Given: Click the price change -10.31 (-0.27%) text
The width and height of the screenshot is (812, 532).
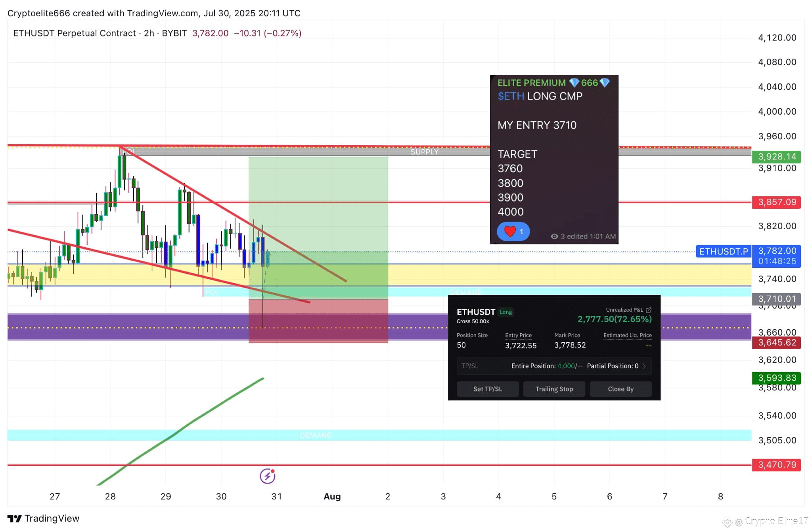Looking at the screenshot, I should coord(268,33).
